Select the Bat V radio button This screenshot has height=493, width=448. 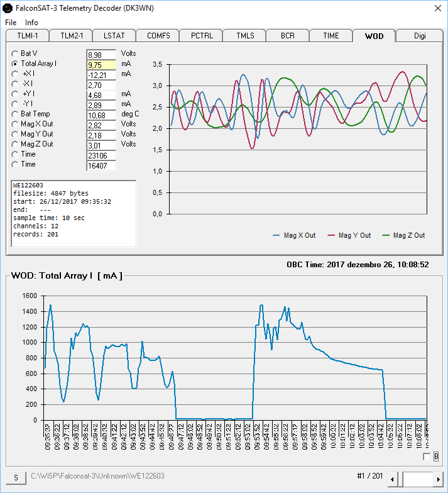16,54
